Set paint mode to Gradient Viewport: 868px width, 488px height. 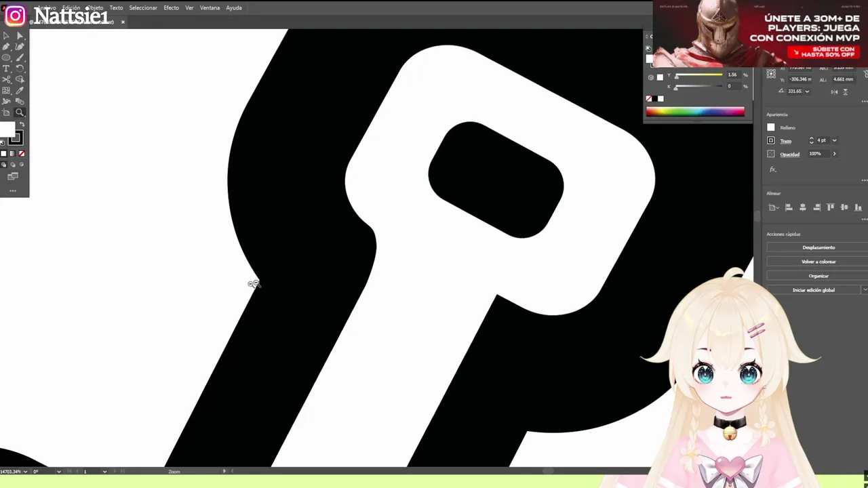[12, 153]
